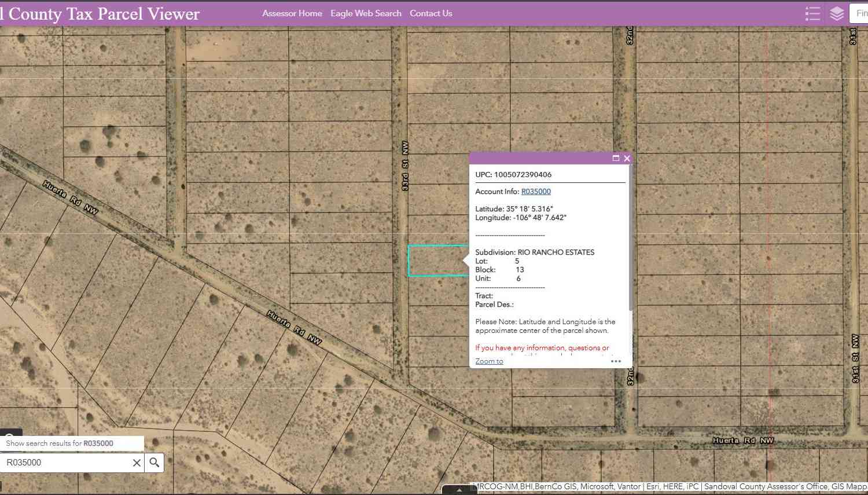Clear the R035000 search text

137,463
